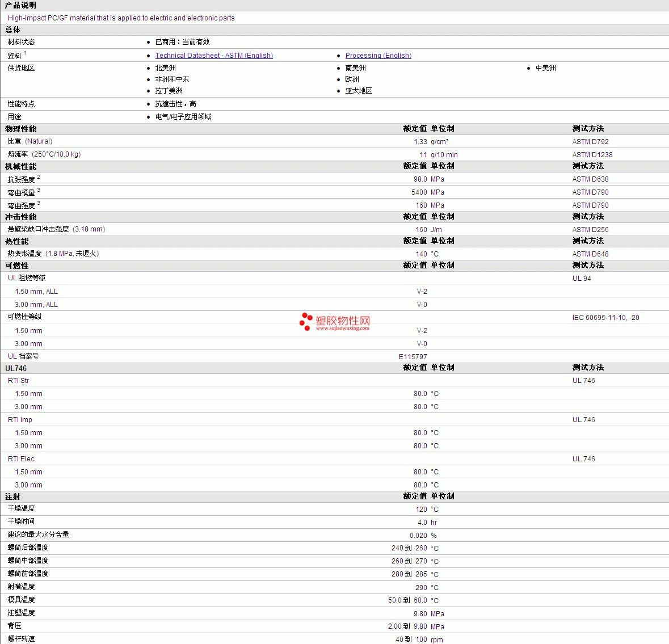Viewport: 669px width, 644px height.
Task: Click the ASTM D648 test method
Action: 591,254
